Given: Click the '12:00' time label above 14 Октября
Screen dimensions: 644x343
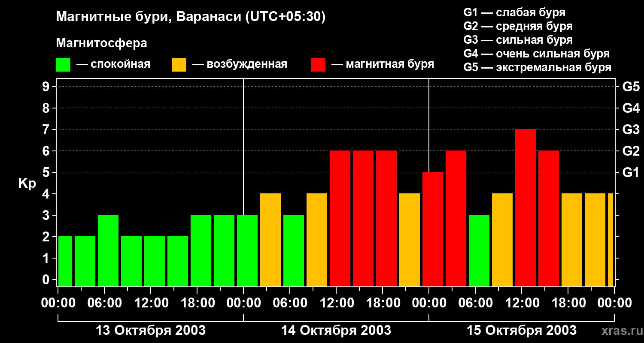Looking at the screenshot, I should [336, 303].
